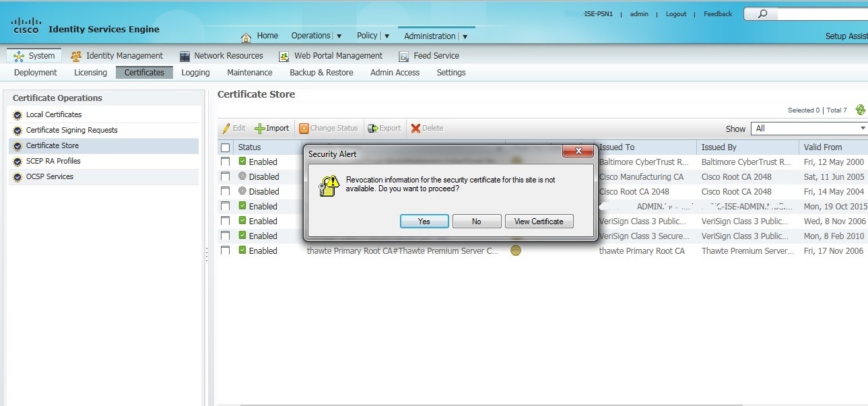Switch to the Deployment tab
This screenshot has width=868, height=406.
pyautogui.click(x=36, y=73)
